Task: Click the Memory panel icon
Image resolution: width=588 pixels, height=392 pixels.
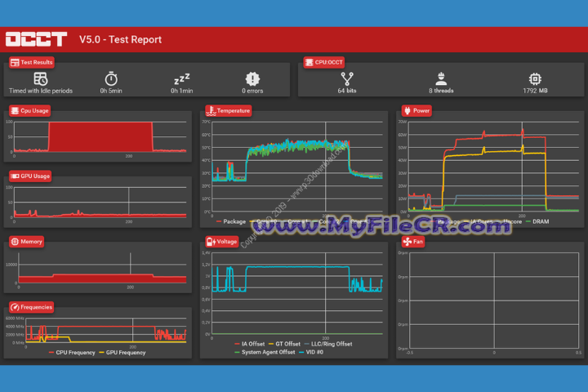Action: 15,242
